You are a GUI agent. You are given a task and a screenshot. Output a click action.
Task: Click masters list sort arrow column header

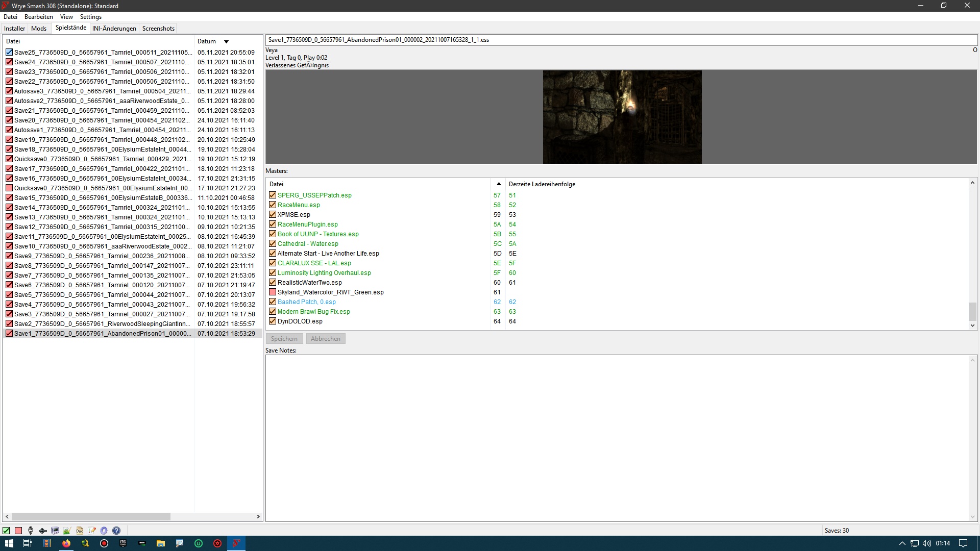(x=498, y=184)
